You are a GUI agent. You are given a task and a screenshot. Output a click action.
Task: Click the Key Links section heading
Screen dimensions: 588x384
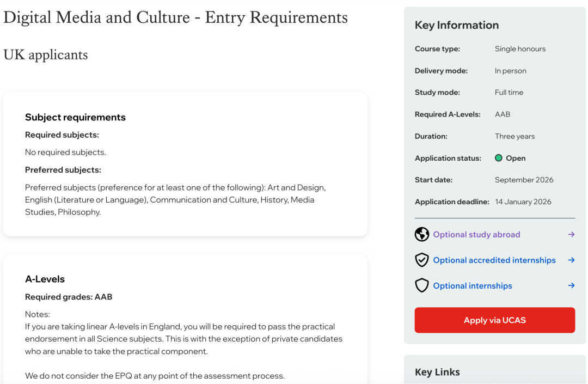coord(437,372)
